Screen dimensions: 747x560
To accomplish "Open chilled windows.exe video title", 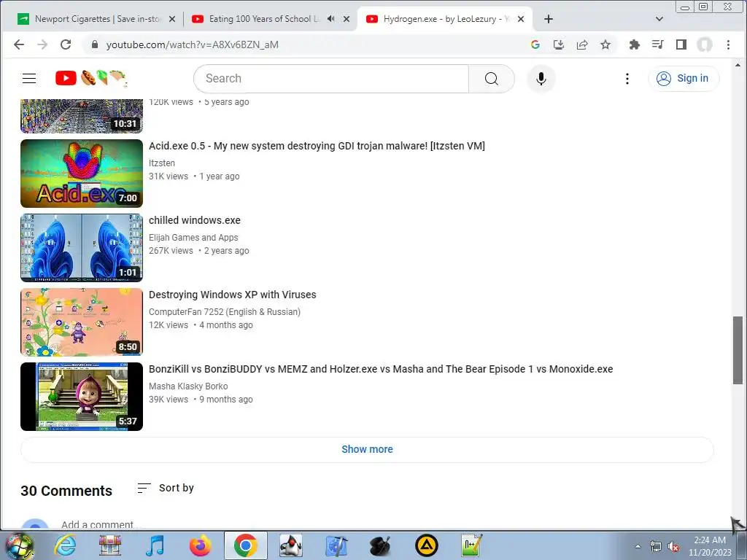I will coord(194,220).
